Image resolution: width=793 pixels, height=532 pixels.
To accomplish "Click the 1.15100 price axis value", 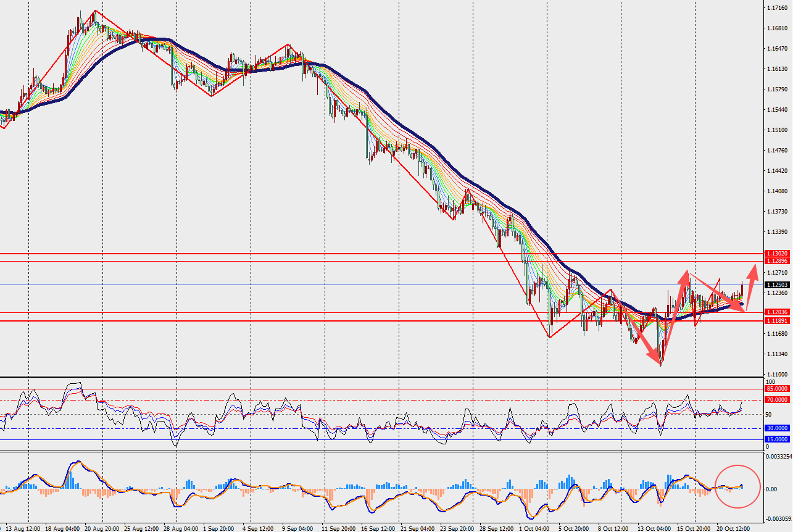I will click(776, 130).
